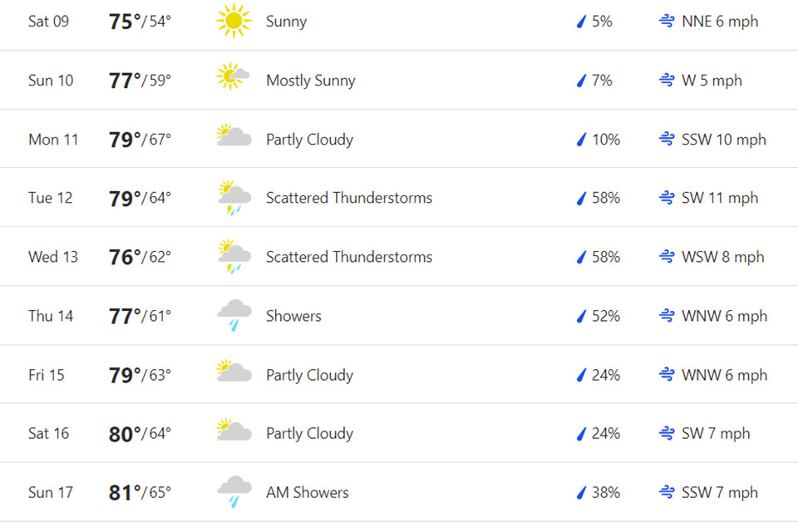Click the 77°/61° temperature for Thu 14

[x=140, y=316]
